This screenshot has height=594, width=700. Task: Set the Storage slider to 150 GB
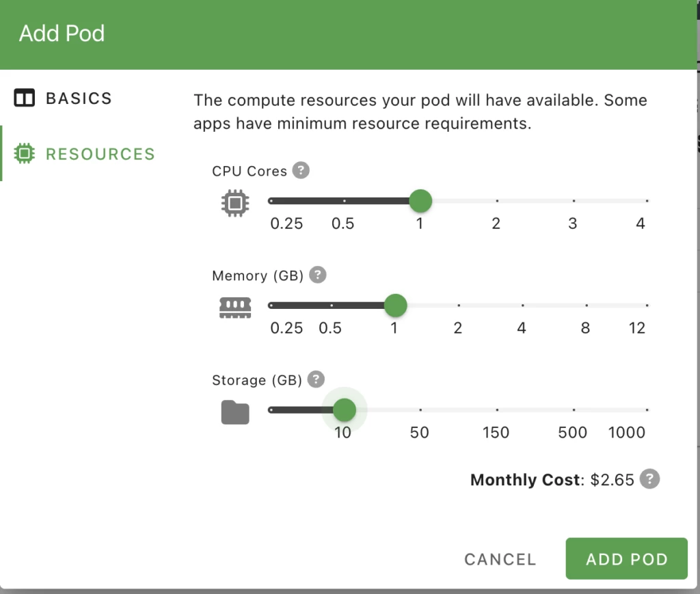[497, 410]
